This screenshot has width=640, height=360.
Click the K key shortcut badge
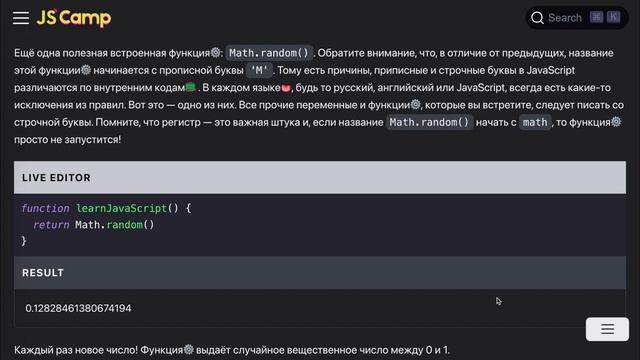613,17
